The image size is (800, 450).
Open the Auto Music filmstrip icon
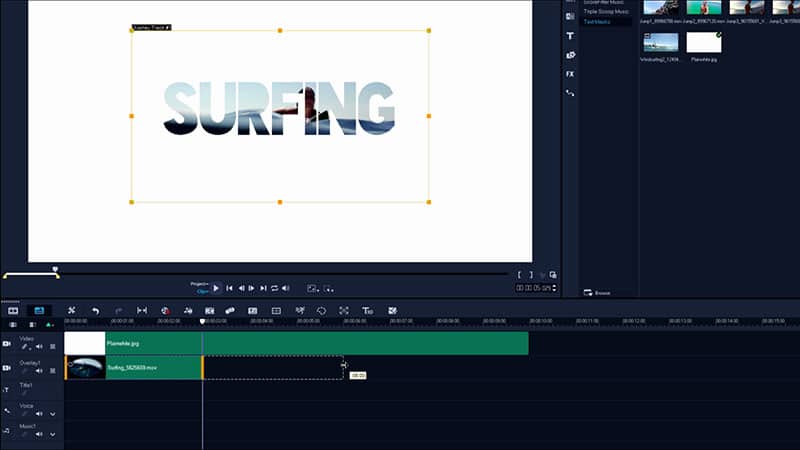click(209, 311)
